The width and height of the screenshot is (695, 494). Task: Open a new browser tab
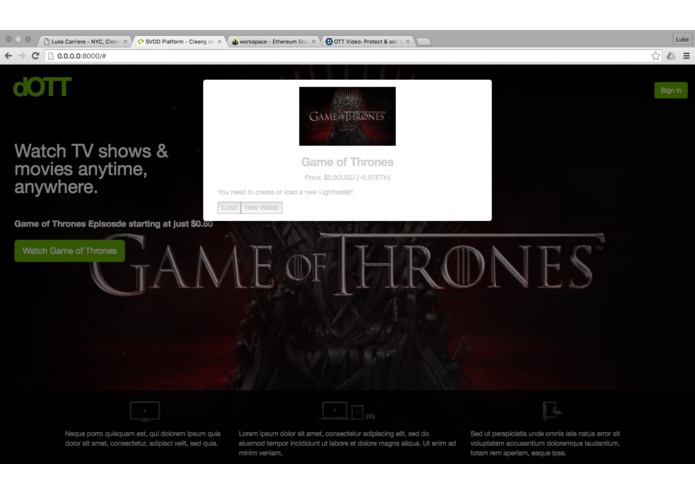click(424, 42)
